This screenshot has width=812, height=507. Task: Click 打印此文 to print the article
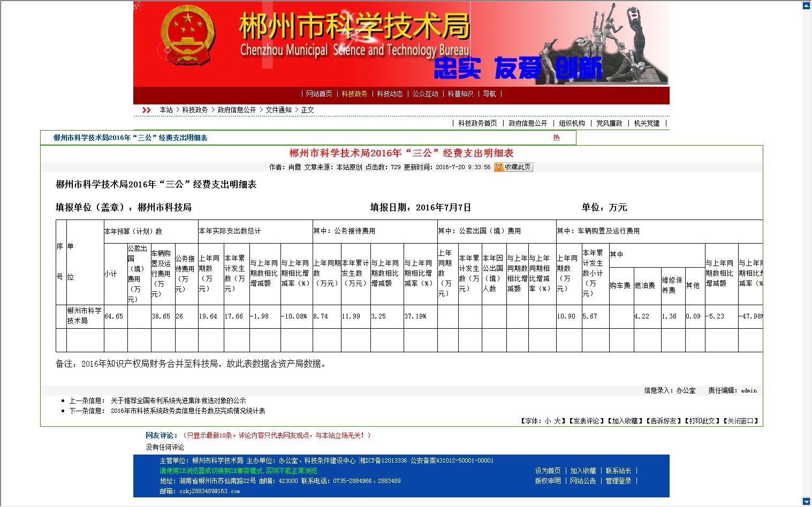click(702, 421)
